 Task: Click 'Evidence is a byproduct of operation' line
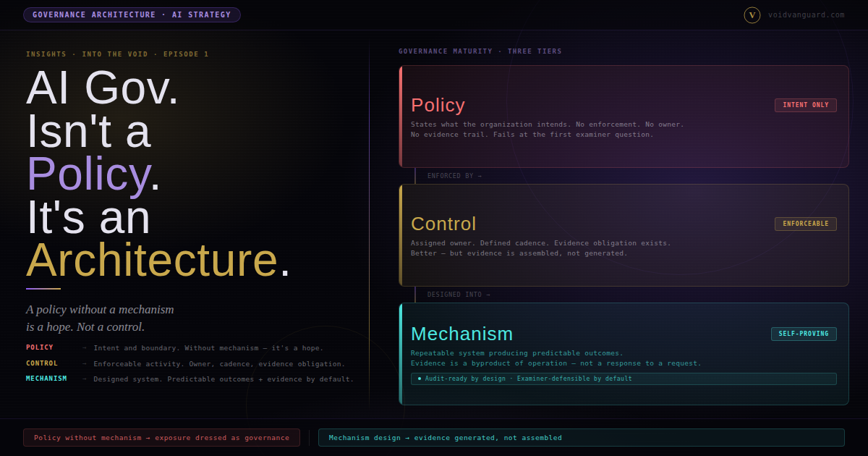click(556, 363)
